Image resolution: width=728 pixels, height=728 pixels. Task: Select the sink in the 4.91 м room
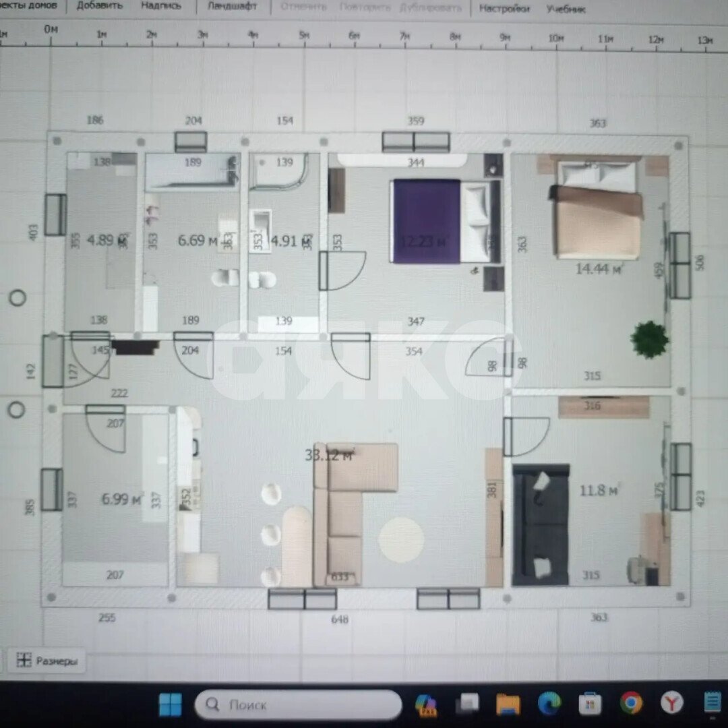coord(260,230)
